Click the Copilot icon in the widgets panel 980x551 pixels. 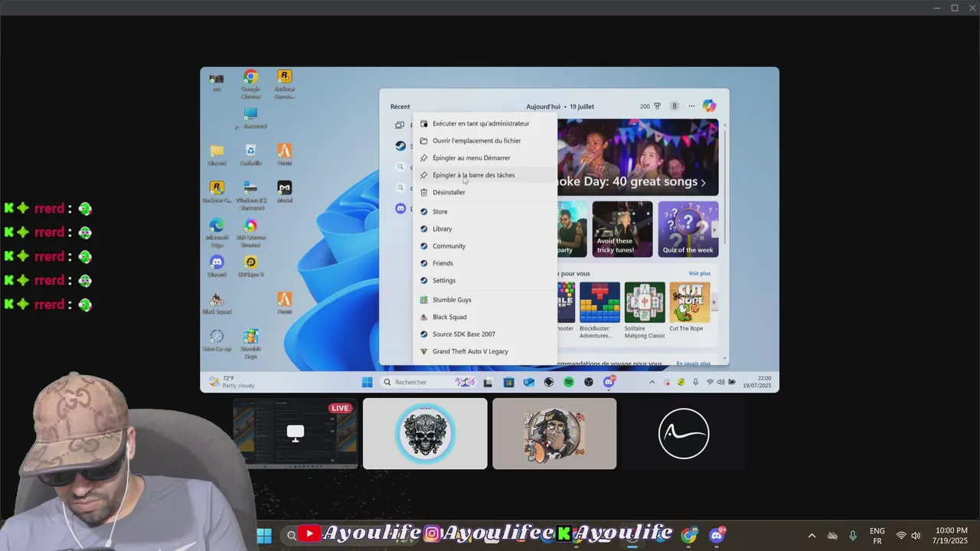pos(709,106)
